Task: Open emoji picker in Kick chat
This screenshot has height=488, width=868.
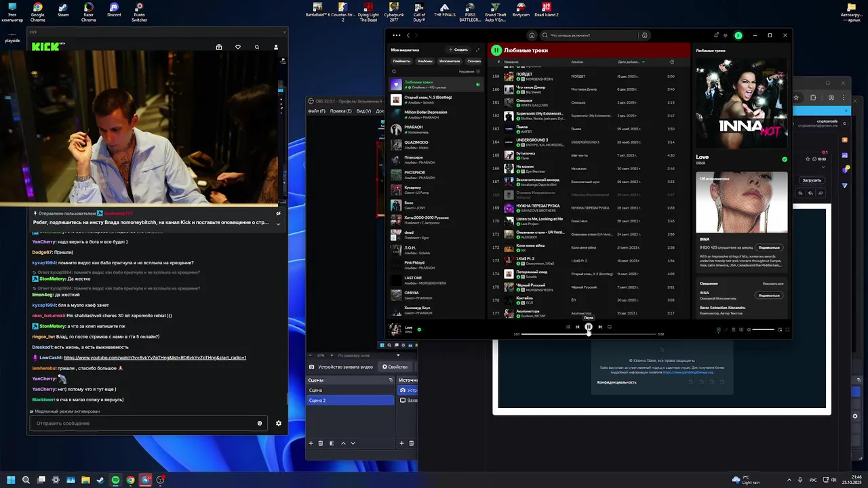Action: [260, 423]
